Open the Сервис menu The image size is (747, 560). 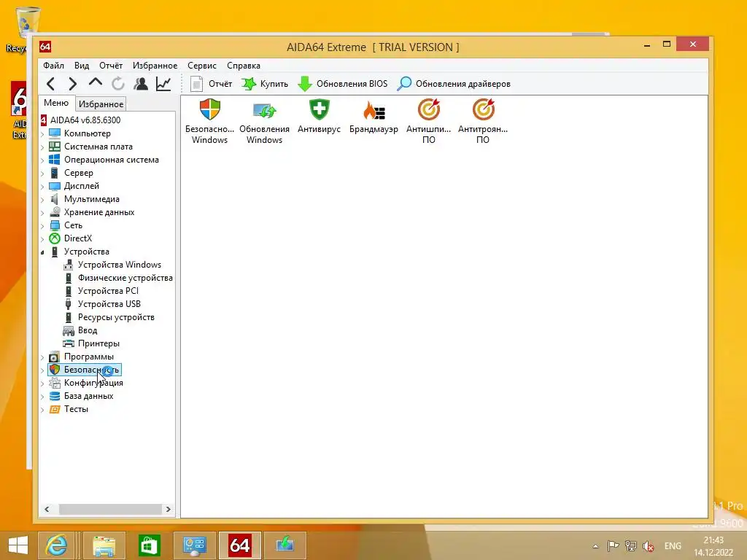202,66
